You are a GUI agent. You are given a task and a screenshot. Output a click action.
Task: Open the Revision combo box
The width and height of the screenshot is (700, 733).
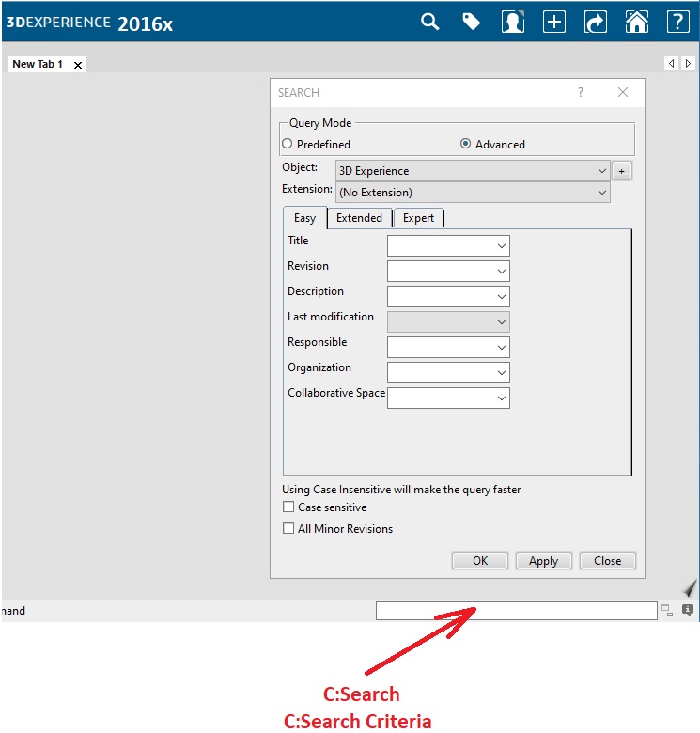click(448, 272)
